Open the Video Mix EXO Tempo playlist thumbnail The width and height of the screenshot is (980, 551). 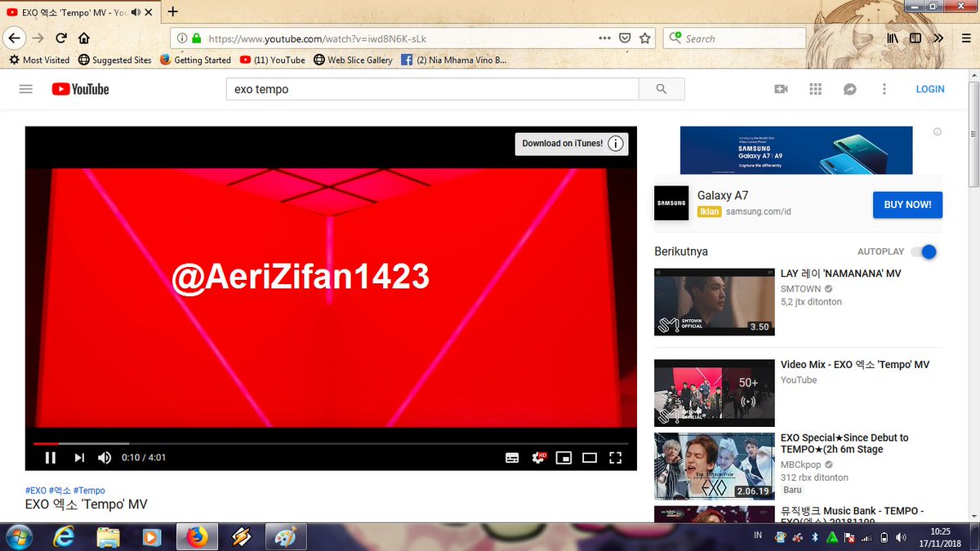pyautogui.click(x=715, y=393)
